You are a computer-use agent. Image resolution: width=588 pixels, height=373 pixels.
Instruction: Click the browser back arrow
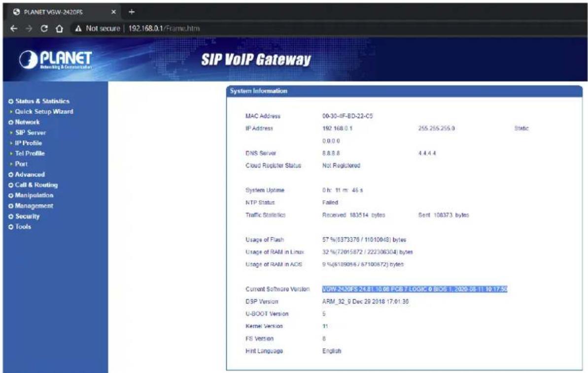[14, 29]
